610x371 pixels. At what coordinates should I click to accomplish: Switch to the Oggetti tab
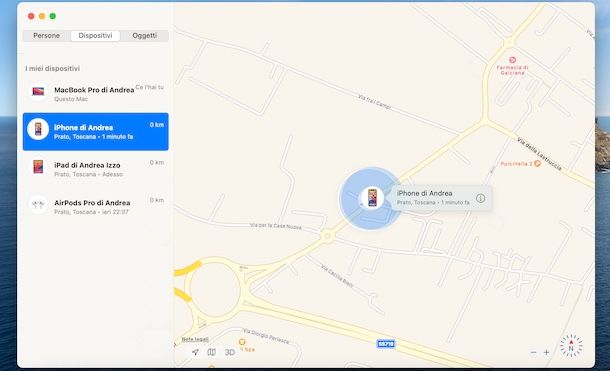pos(145,36)
